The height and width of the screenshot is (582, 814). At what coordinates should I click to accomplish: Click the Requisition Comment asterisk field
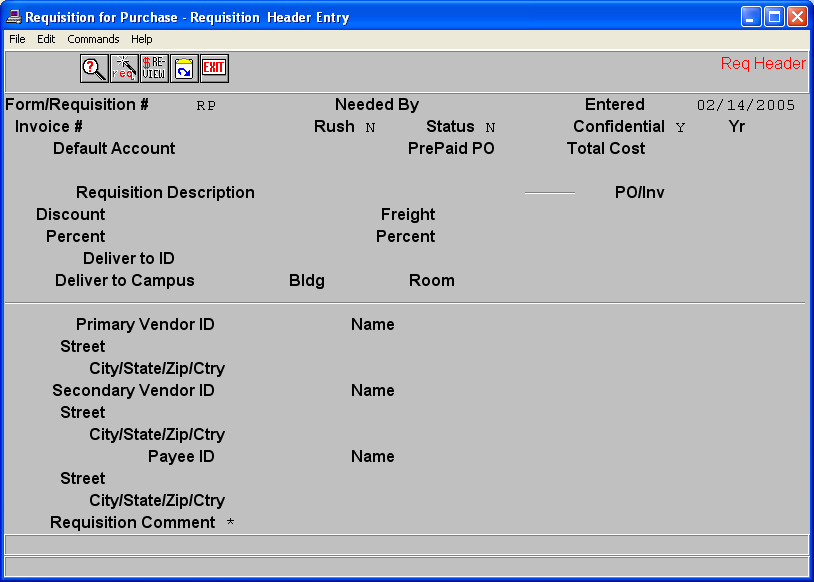coord(230,523)
